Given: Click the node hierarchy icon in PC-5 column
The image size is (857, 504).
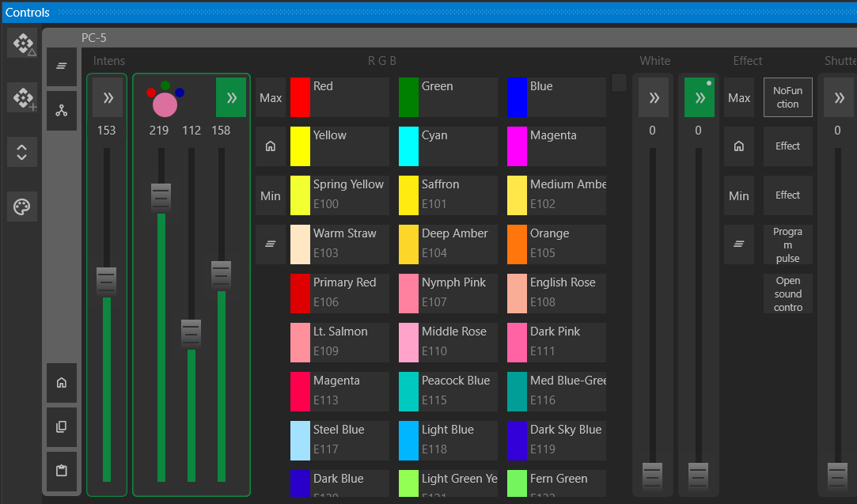Looking at the screenshot, I should click(x=62, y=111).
